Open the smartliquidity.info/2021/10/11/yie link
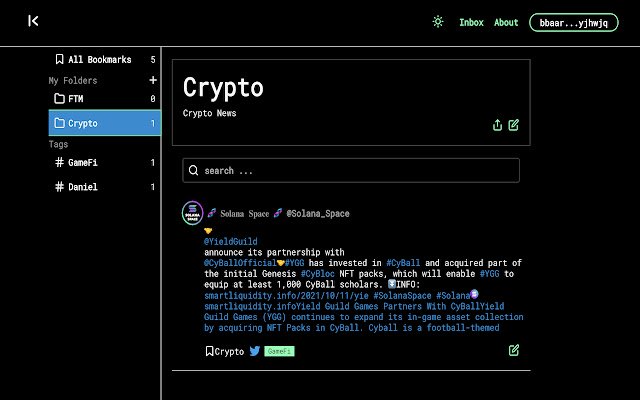Image resolution: width=640 pixels, height=400 pixels. (286, 296)
